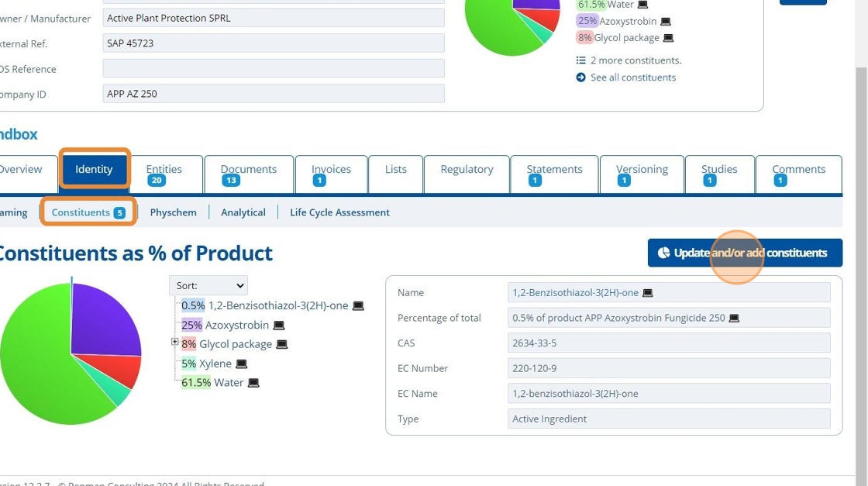Click laptop icon in Name detail field
The height and width of the screenshot is (486, 868).
(x=648, y=293)
